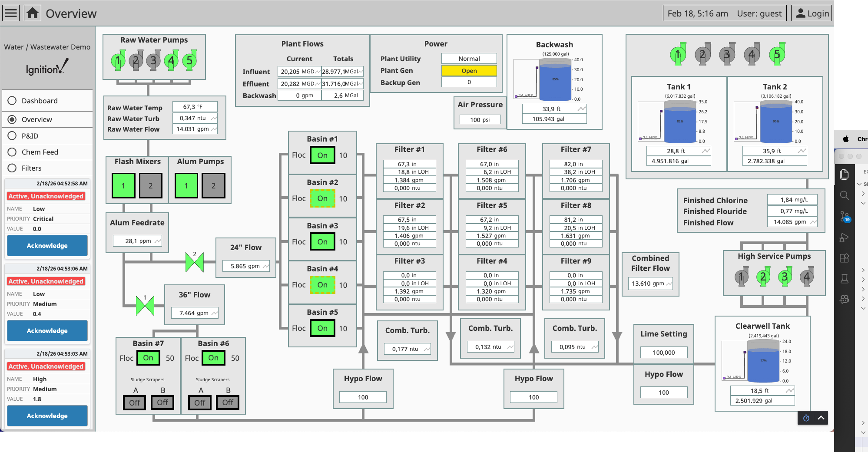This screenshot has height=452, width=868.
Task: Click Chrome in the macOS menu bar
Action: click(x=862, y=139)
